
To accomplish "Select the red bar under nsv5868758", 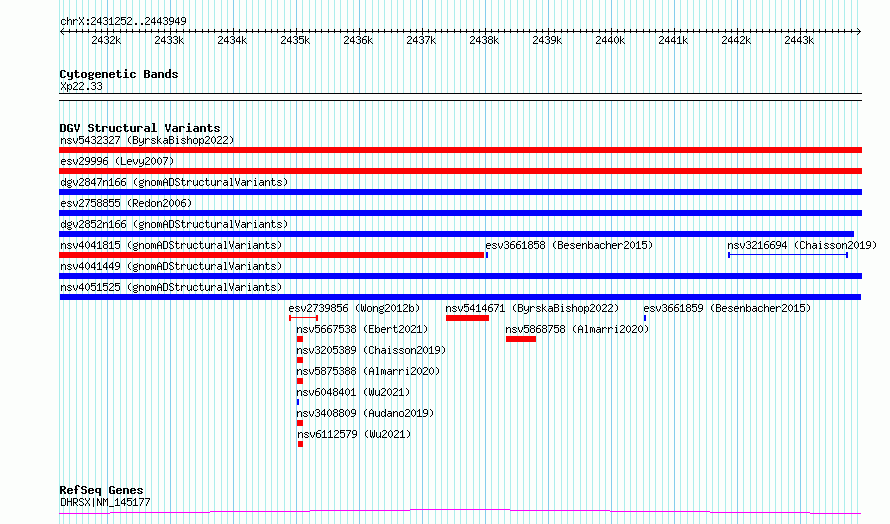I will tap(521, 339).
